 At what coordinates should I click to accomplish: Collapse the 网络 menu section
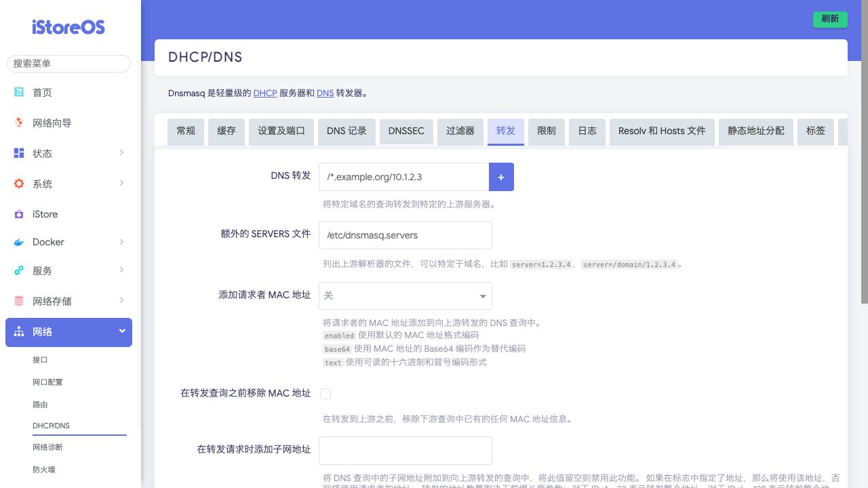pyautogui.click(x=122, y=331)
